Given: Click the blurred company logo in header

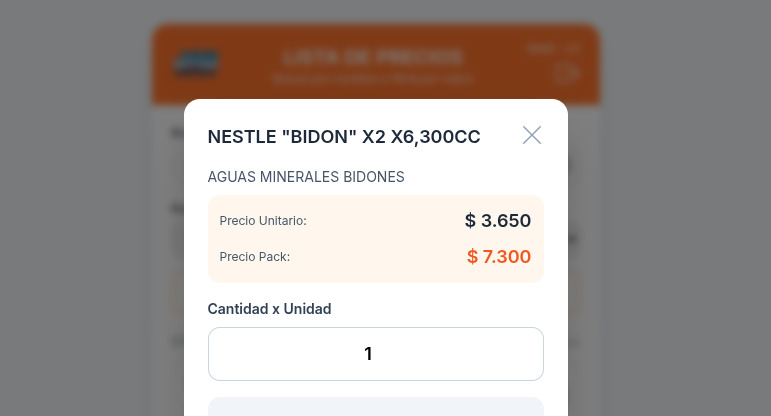Looking at the screenshot, I should click(196, 64).
